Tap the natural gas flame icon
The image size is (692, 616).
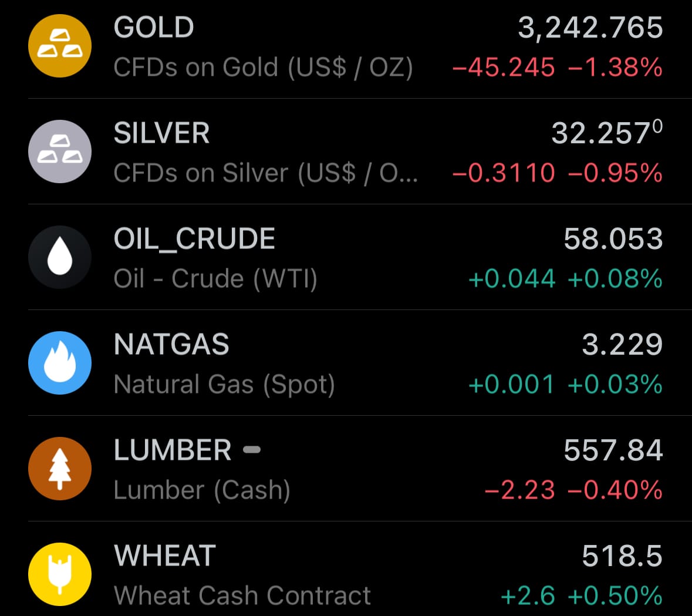click(x=60, y=362)
